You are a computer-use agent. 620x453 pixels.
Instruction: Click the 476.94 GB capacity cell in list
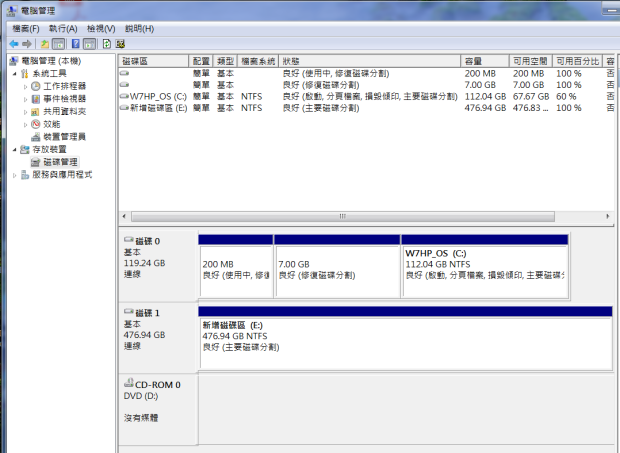point(485,108)
